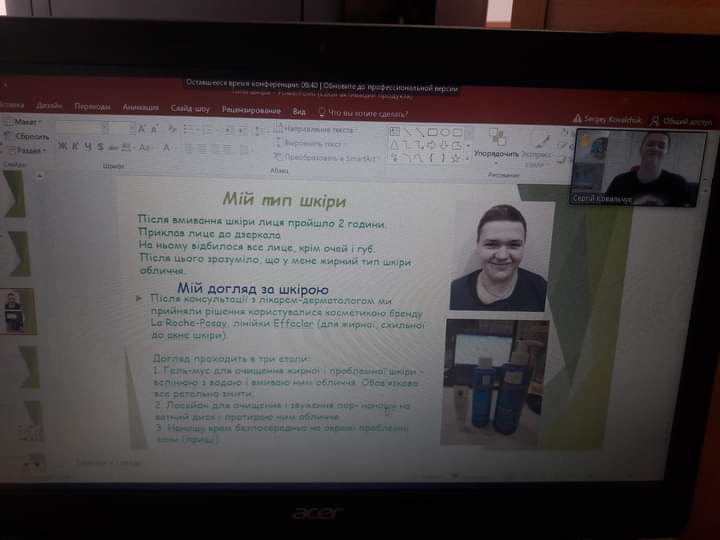Screen dimensions: 720x540
Task: Increase font size with the large A icon
Action: click(x=142, y=128)
